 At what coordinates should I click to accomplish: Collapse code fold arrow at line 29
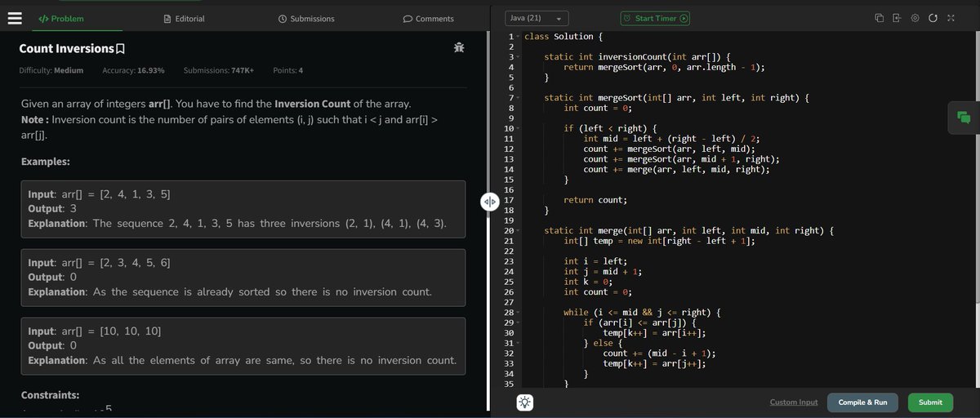pyautogui.click(x=517, y=322)
